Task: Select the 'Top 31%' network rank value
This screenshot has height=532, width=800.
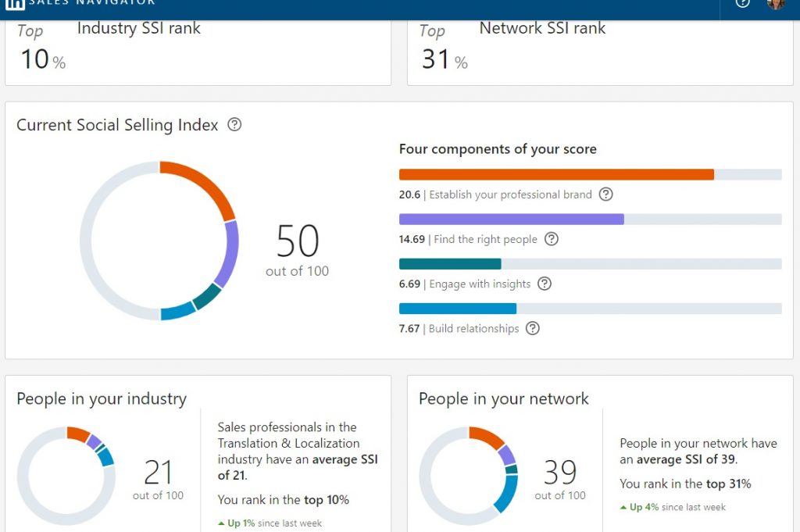Action: coord(444,47)
